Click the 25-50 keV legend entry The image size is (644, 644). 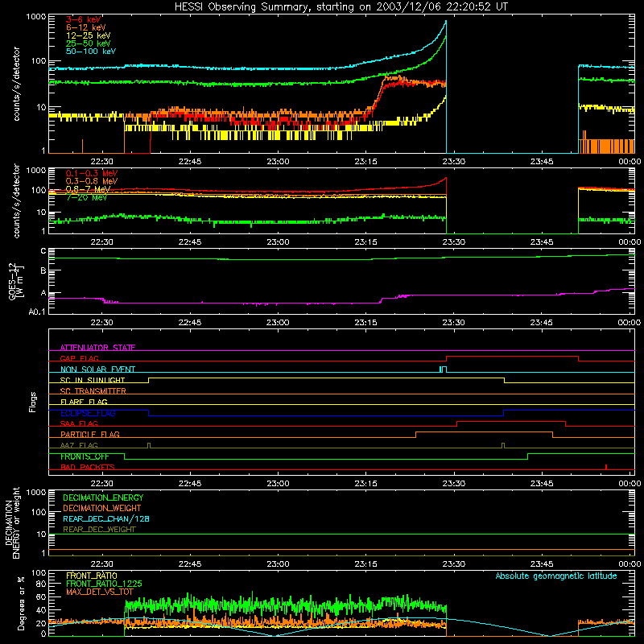tap(89, 43)
